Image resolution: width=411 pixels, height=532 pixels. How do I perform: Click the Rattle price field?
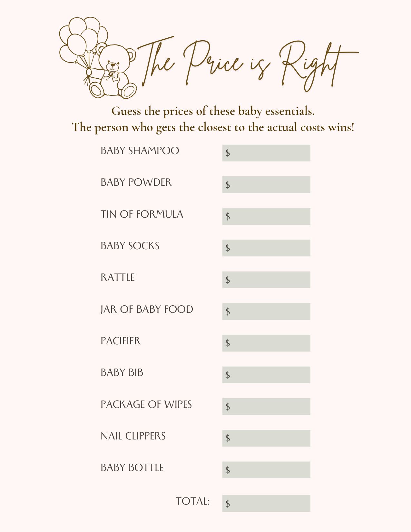(266, 280)
